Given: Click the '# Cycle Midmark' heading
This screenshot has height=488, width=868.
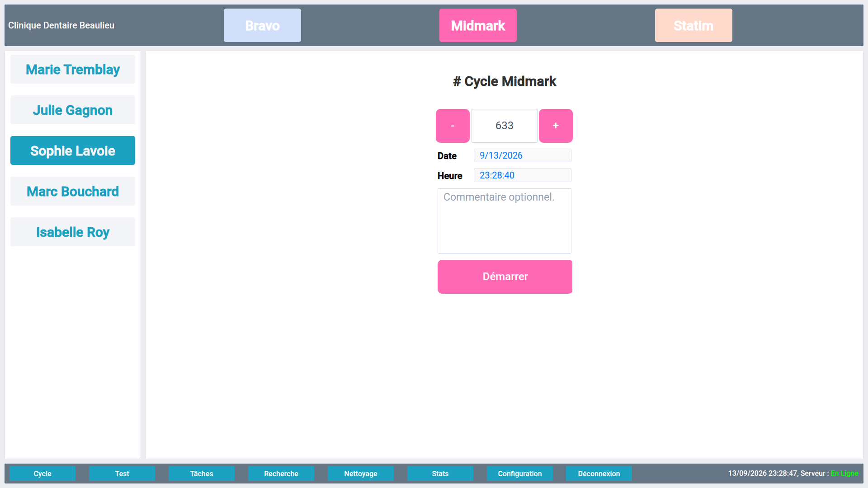Looking at the screenshot, I should [x=505, y=81].
